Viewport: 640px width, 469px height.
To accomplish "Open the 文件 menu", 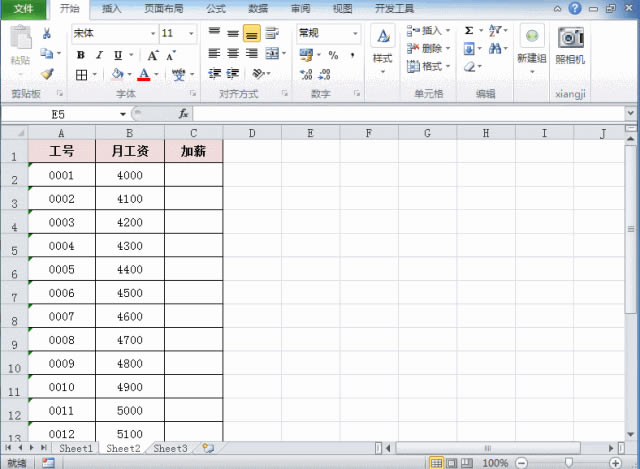I will point(23,9).
